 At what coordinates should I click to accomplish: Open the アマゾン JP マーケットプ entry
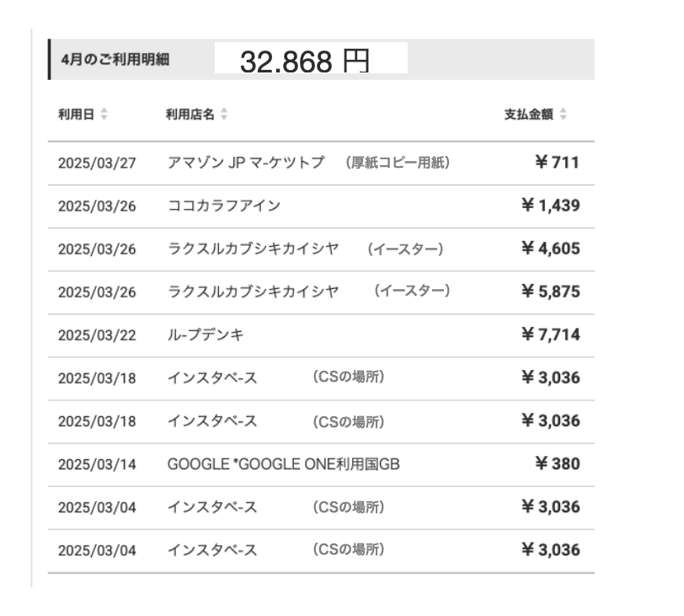click(246, 163)
